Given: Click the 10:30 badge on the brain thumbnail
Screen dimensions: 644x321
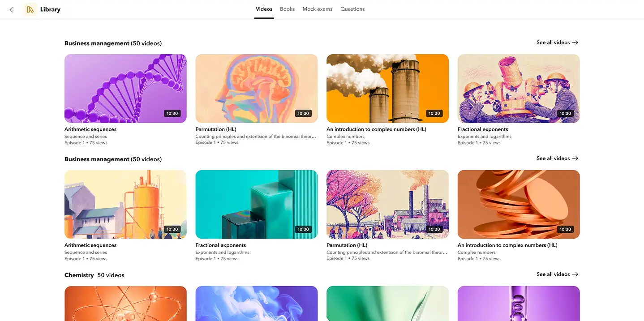Looking at the screenshot, I should tap(303, 113).
